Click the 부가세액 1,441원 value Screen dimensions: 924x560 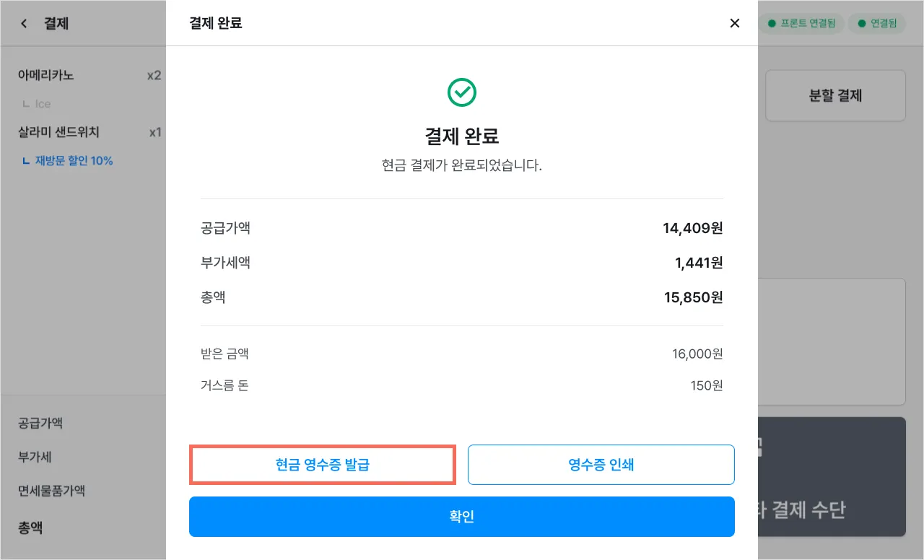click(x=699, y=263)
